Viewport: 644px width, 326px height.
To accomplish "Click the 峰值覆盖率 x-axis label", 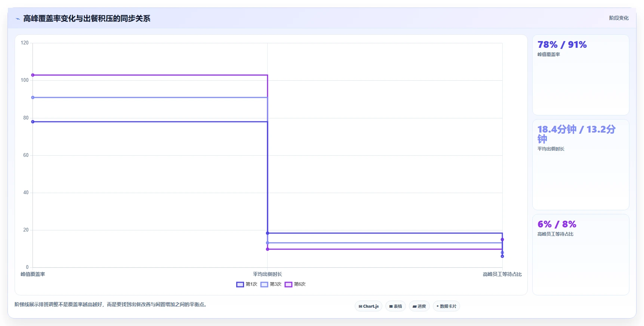I will coord(33,274).
